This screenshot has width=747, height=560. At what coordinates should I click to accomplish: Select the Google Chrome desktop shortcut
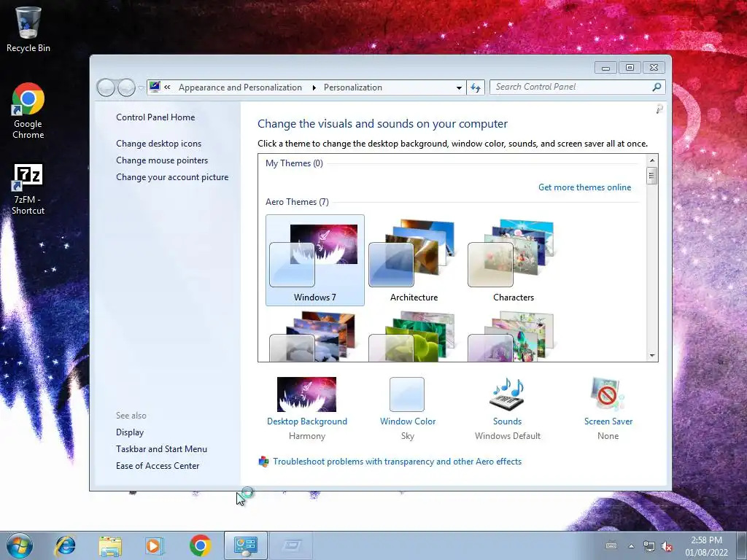[x=28, y=111]
